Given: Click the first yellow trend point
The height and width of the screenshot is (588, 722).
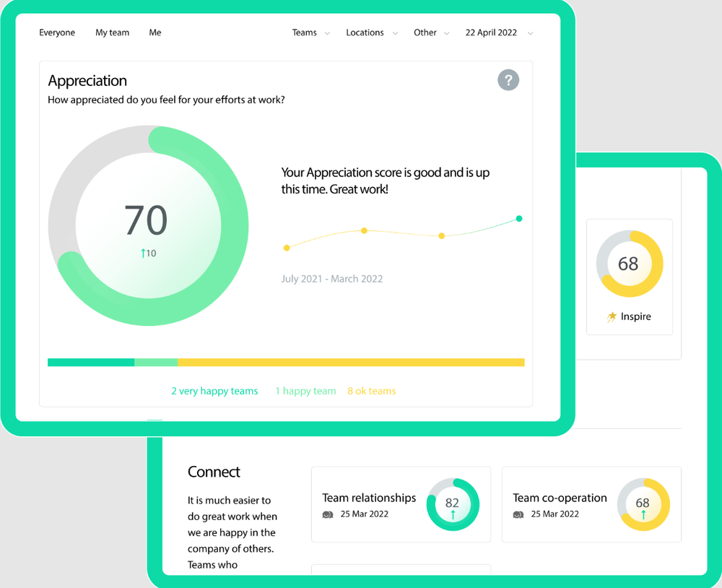Looking at the screenshot, I should (x=287, y=248).
